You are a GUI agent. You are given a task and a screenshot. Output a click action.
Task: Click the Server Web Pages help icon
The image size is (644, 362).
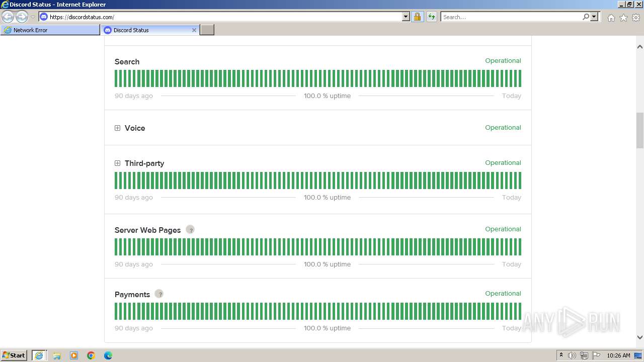coord(190,230)
